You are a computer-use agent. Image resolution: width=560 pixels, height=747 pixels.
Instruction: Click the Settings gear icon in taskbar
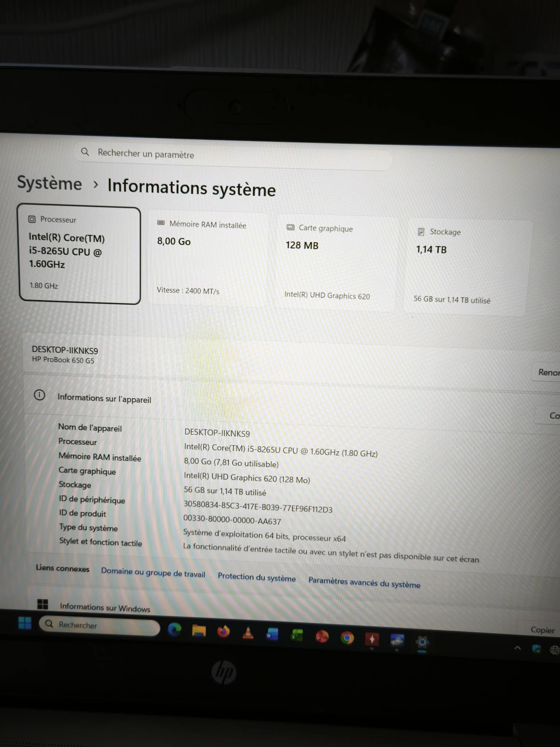pos(422,642)
